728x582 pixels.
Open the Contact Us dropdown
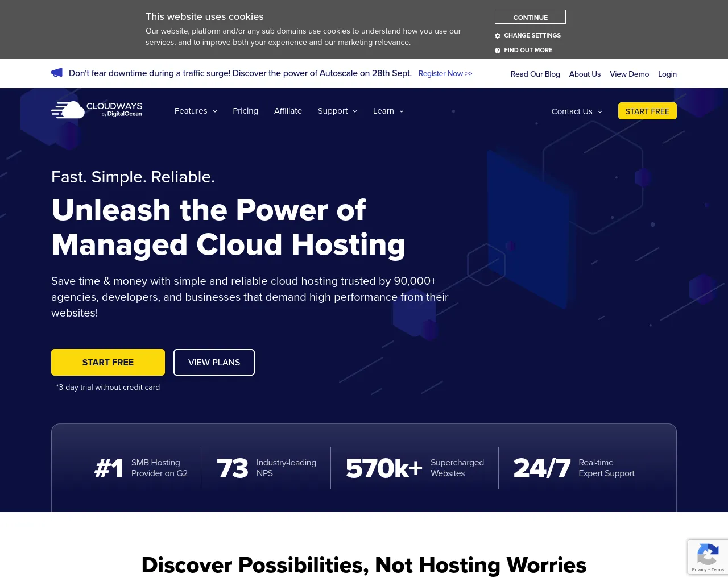576,111
